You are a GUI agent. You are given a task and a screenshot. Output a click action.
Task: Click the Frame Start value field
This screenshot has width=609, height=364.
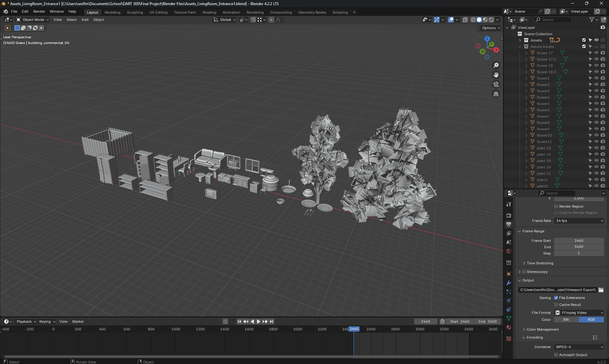tap(579, 241)
